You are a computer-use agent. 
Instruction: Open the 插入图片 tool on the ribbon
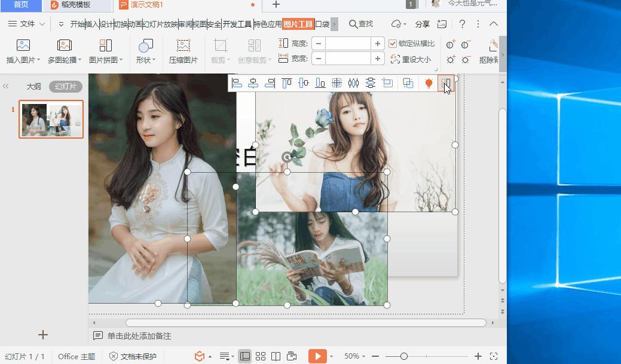click(x=23, y=51)
